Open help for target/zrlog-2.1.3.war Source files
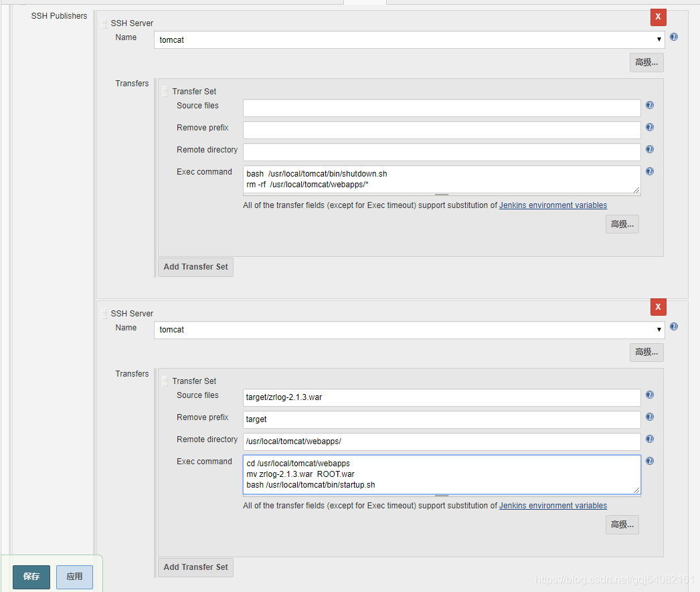The height and width of the screenshot is (592, 700). (x=650, y=395)
